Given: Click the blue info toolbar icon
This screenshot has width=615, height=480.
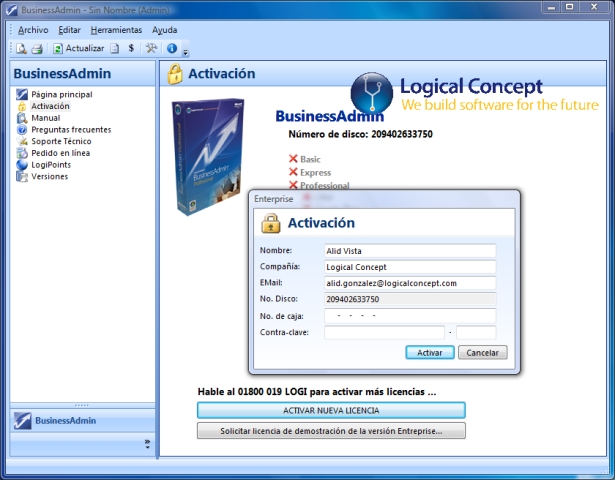Looking at the screenshot, I should [x=172, y=48].
